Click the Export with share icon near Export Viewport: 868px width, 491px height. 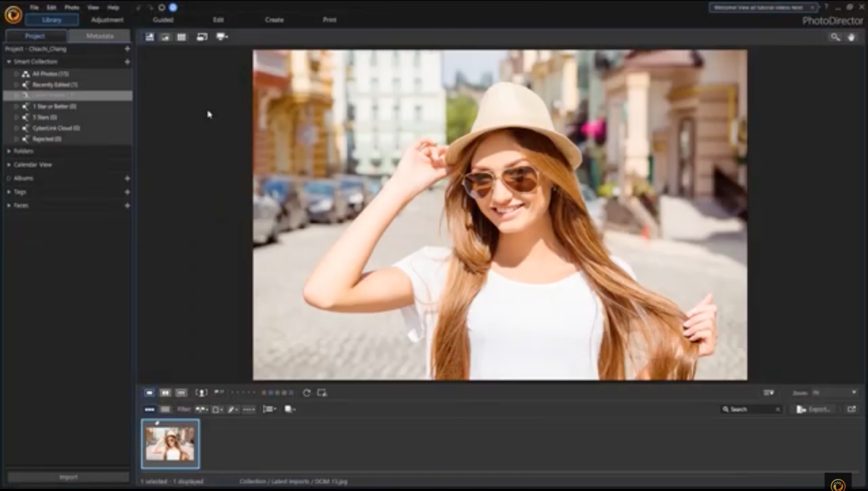coord(852,409)
